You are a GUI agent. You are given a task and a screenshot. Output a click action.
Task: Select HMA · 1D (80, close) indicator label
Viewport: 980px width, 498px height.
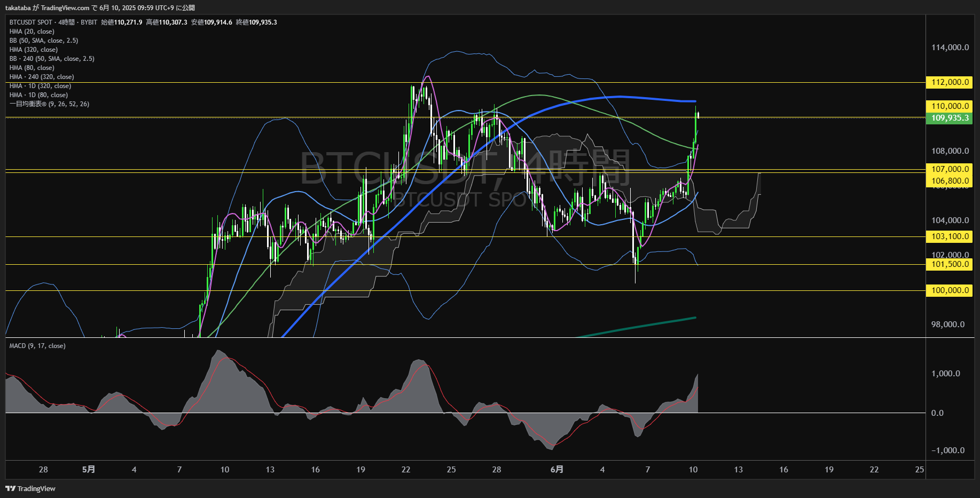(x=38, y=95)
